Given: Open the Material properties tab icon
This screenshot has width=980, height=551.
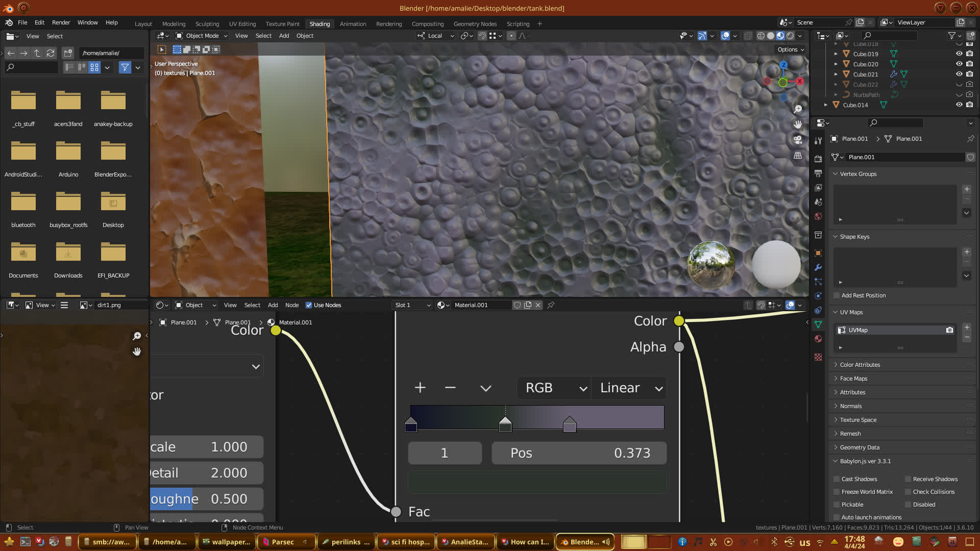Looking at the screenshot, I should coord(818,339).
